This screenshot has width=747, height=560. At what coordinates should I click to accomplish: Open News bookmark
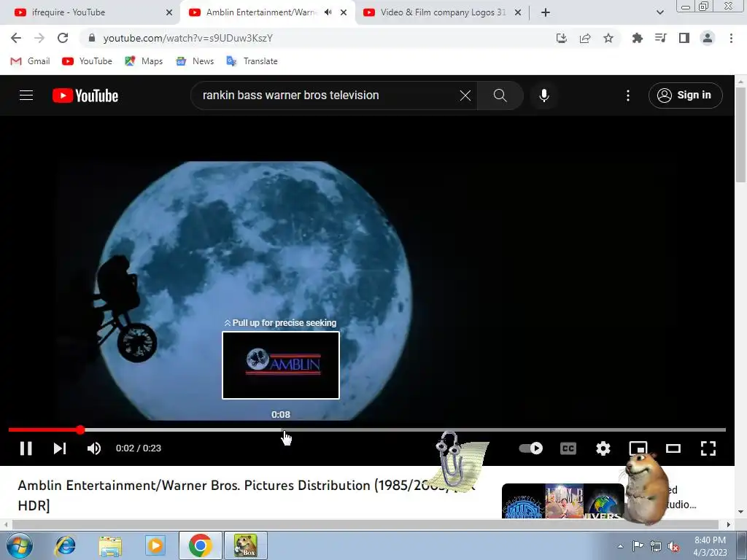[x=194, y=61]
